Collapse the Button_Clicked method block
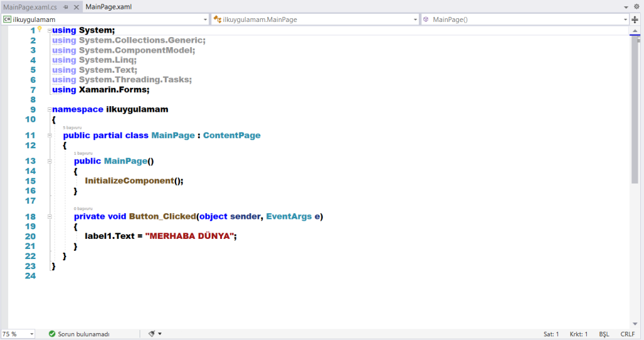The width and height of the screenshot is (644, 340). [49, 216]
